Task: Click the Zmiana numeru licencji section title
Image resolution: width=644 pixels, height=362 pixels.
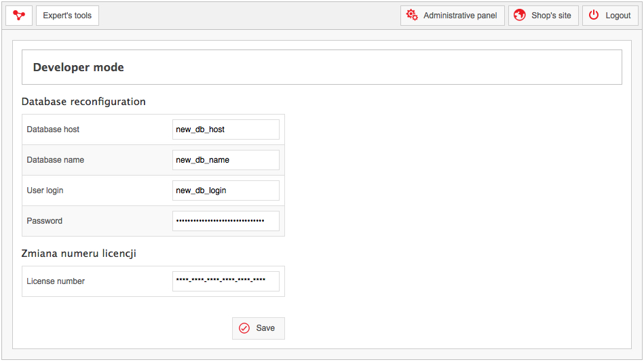Action: [79, 254]
